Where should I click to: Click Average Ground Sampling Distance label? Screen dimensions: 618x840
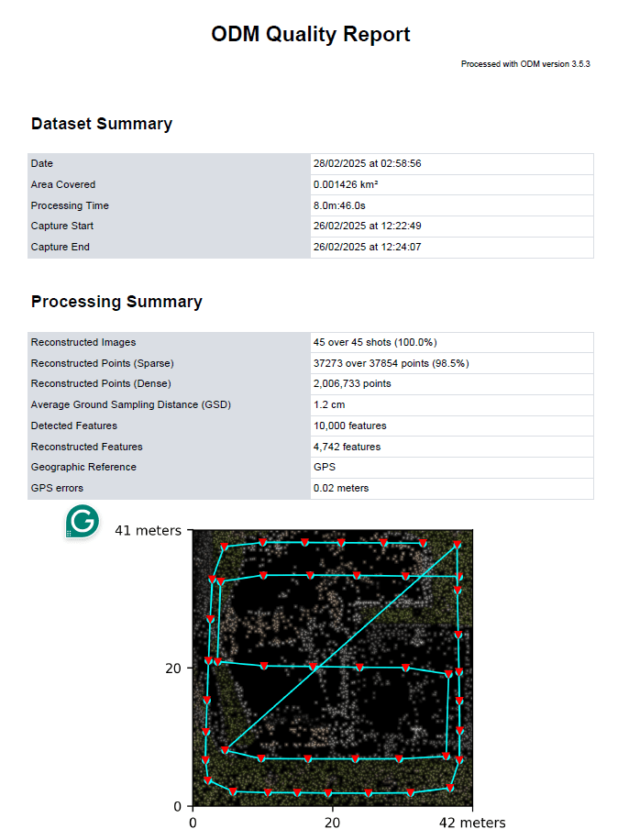pos(131,404)
